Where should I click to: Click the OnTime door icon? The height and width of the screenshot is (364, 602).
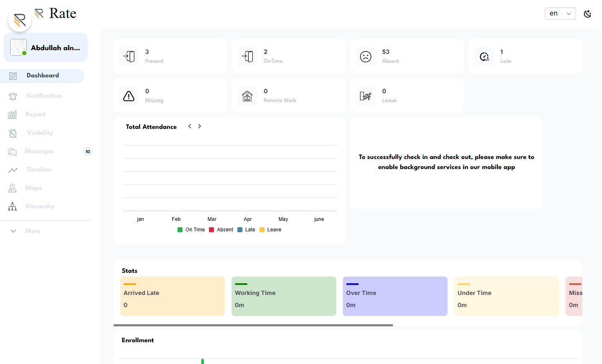tap(247, 56)
